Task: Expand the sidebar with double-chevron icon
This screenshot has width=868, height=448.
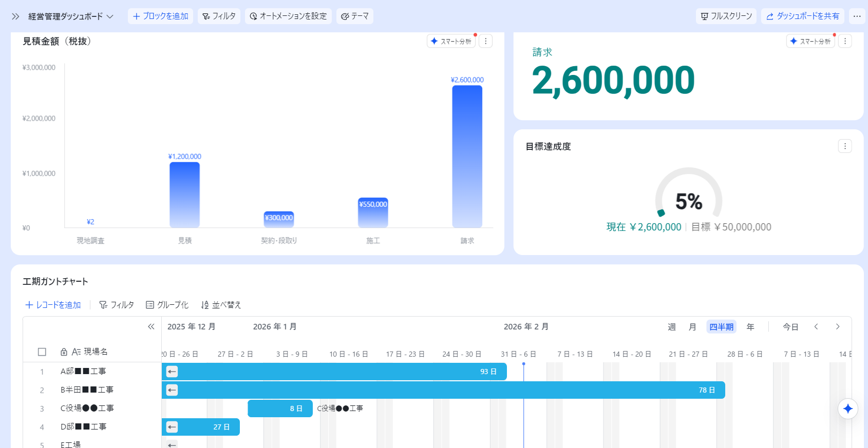Action: tap(15, 16)
